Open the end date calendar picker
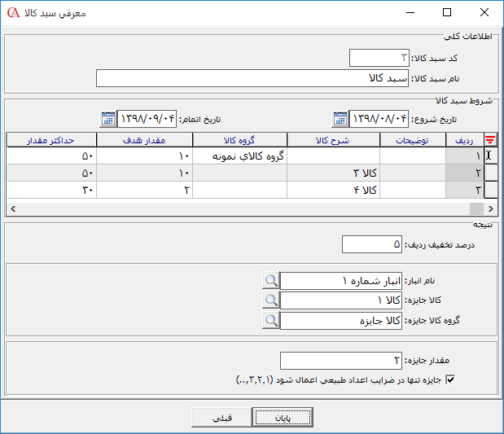This screenshot has width=504, height=434. [x=108, y=119]
